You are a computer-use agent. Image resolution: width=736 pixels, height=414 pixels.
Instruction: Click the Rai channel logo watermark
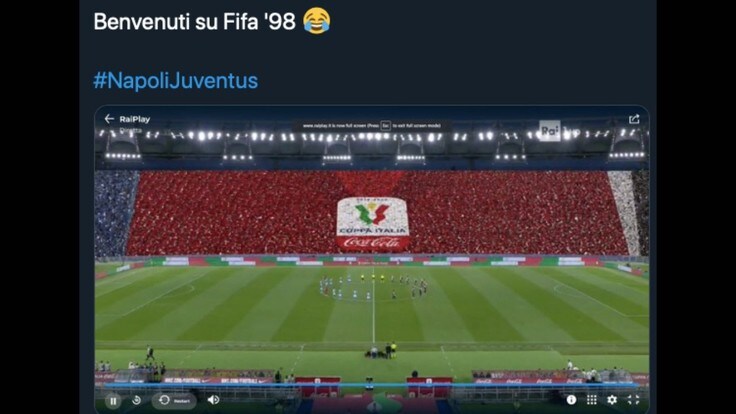[x=550, y=131]
